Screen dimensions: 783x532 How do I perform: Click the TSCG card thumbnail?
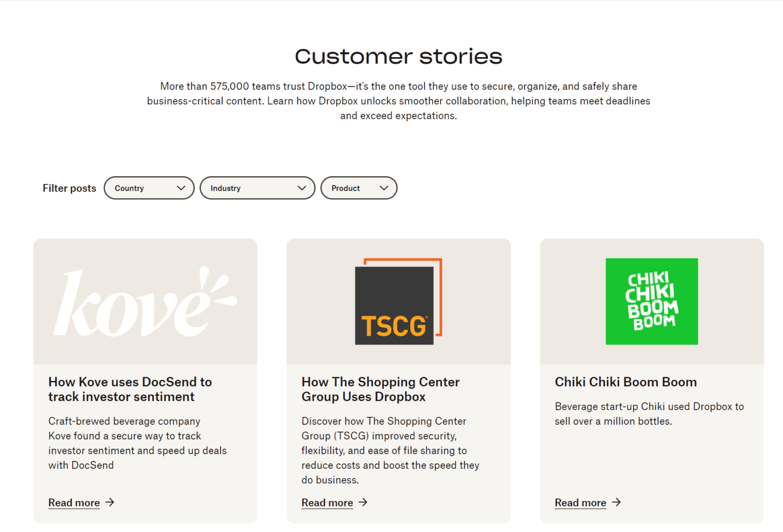[x=398, y=301]
